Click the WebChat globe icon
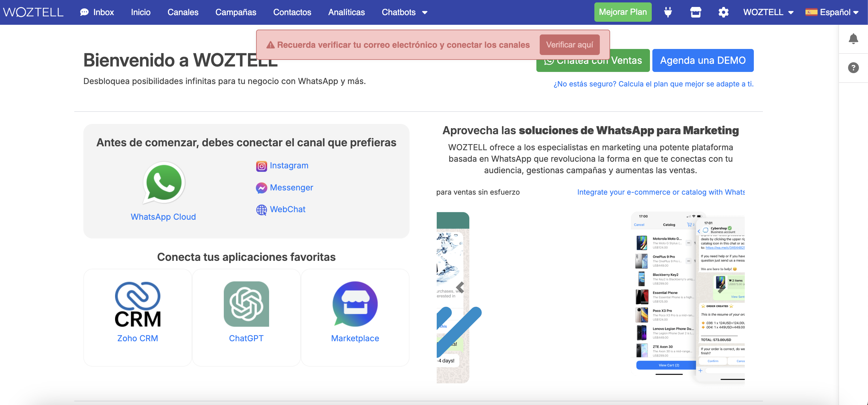The width and height of the screenshot is (868, 405). coord(262,210)
